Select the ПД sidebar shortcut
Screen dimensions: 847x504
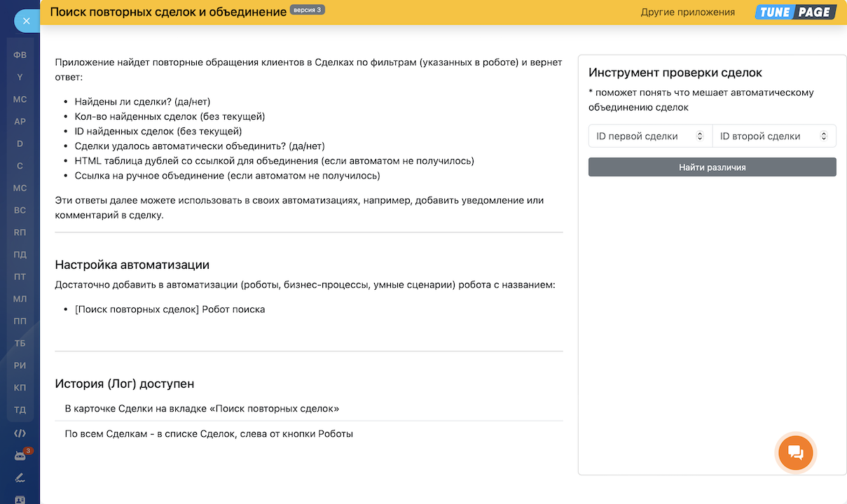tap(20, 255)
